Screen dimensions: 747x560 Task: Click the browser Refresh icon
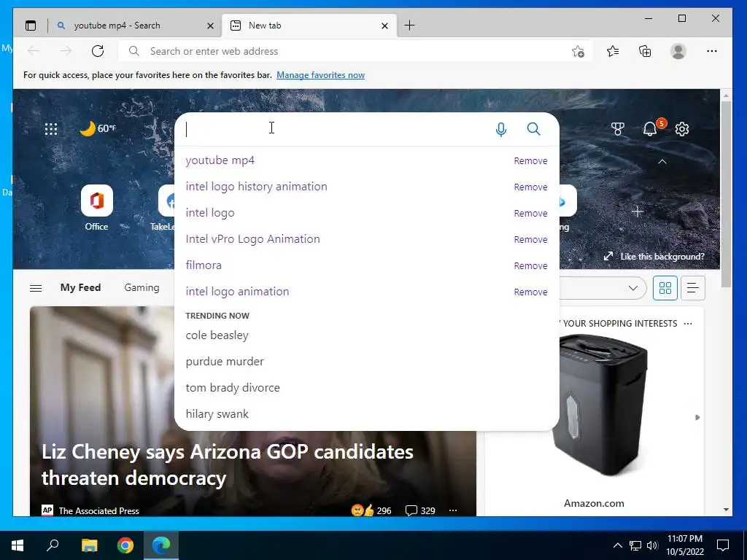(98, 51)
